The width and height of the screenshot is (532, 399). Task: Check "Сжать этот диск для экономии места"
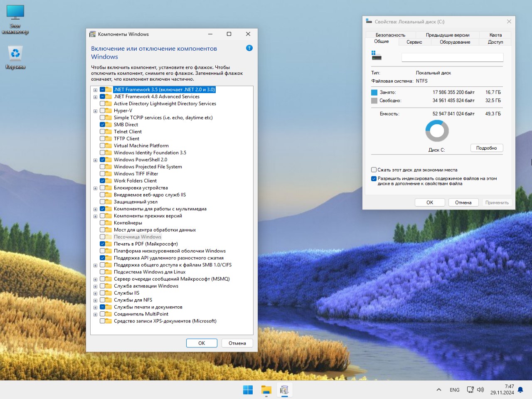(374, 170)
